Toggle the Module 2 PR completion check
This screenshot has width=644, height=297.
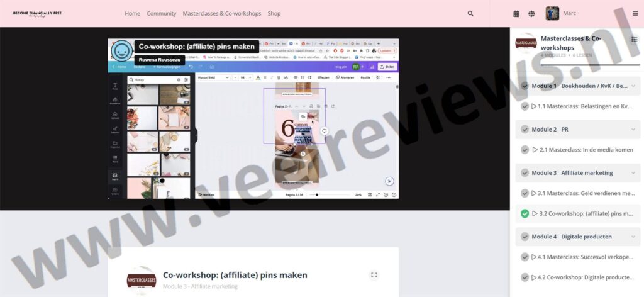click(525, 130)
